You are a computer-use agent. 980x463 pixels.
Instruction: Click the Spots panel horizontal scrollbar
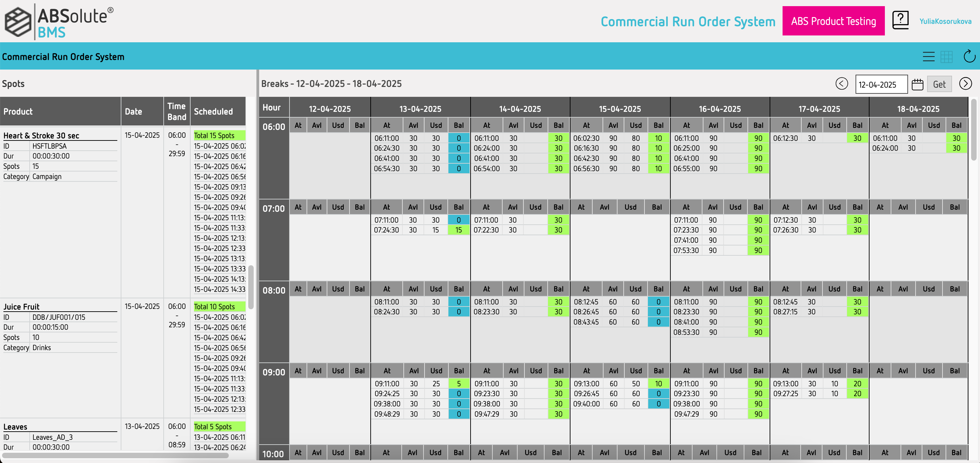[115, 455]
